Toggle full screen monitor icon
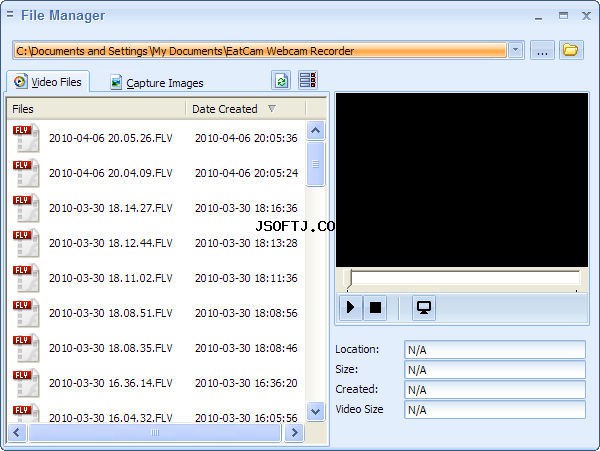Image resolution: width=600 pixels, height=451 pixels. 424,307
